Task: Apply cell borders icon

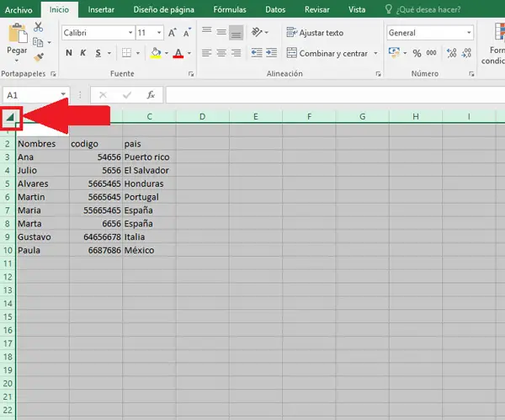Action: [126, 53]
